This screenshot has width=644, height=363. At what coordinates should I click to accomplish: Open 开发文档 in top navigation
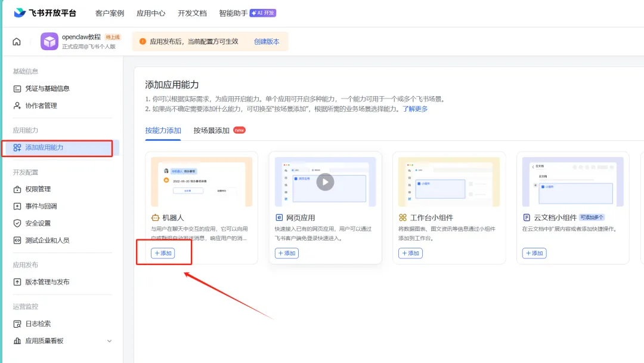point(192,13)
